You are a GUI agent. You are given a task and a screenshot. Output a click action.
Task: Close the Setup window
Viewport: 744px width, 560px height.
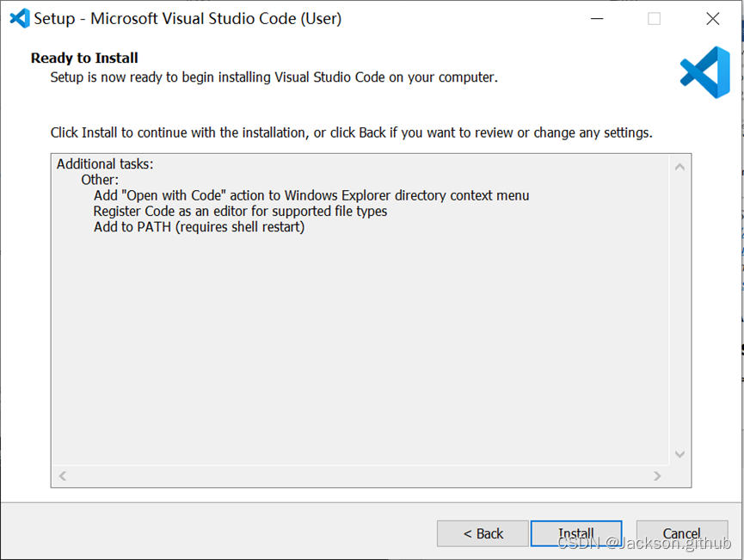[712, 18]
